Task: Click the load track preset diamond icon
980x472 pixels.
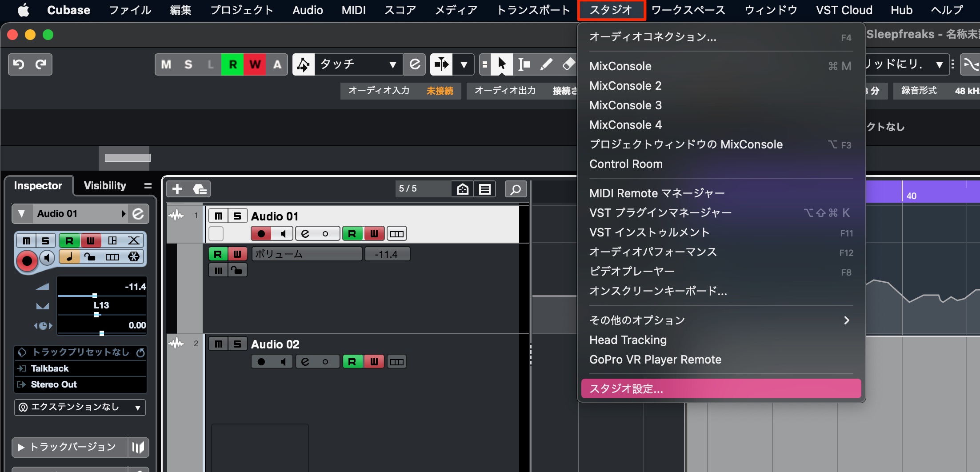Action: coord(21,352)
